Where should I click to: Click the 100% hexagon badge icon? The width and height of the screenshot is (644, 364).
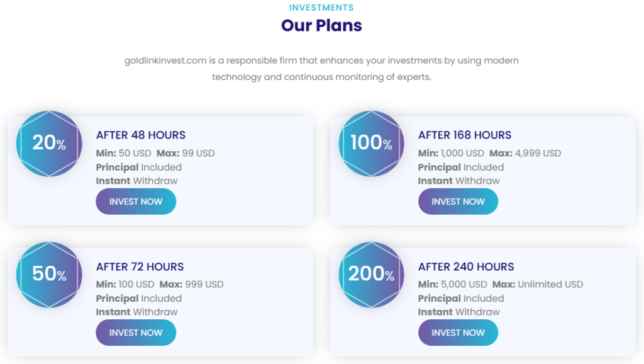tap(371, 143)
